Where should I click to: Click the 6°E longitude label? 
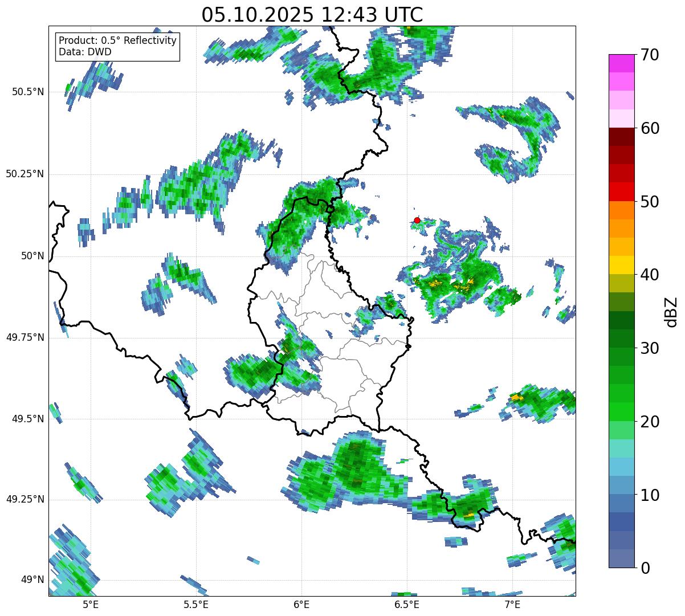pos(301,605)
